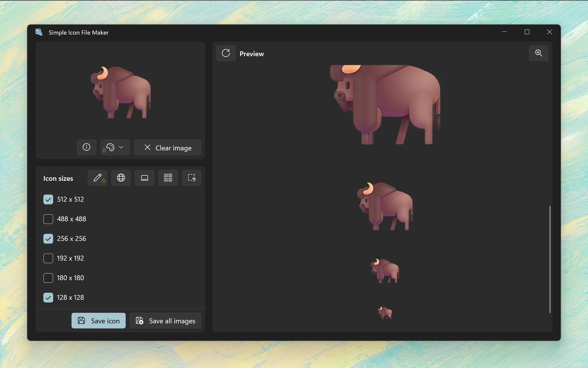
Task: Click the refresh preview icon
Action: (x=226, y=53)
